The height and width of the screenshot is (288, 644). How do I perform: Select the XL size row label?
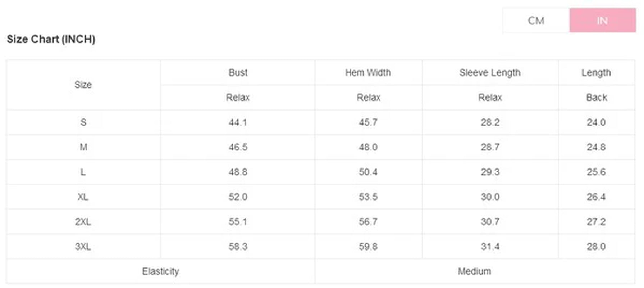pos(83,197)
